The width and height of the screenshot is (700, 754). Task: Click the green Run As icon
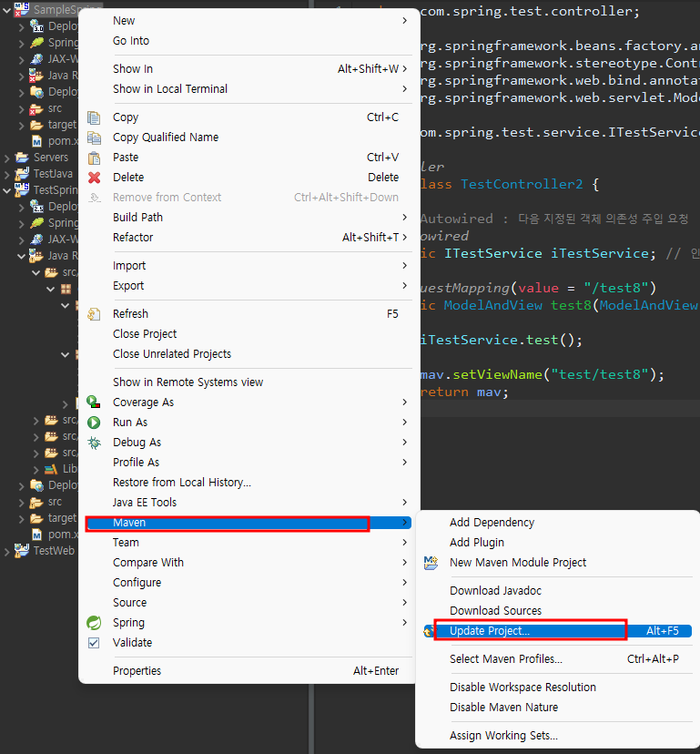coord(94,423)
